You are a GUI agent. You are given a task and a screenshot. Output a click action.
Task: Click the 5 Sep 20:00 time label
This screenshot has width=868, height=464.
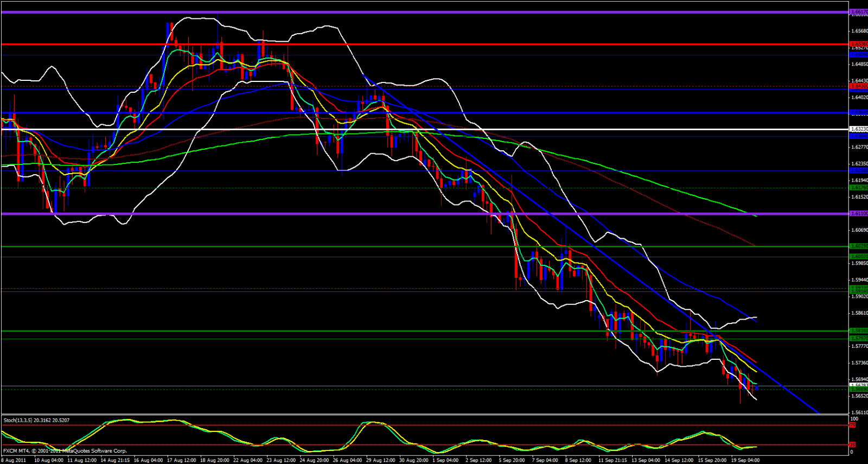click(511, 460)
